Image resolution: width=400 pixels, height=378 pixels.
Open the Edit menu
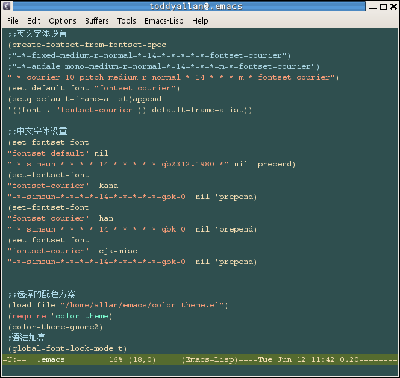[x=34, y=21]
